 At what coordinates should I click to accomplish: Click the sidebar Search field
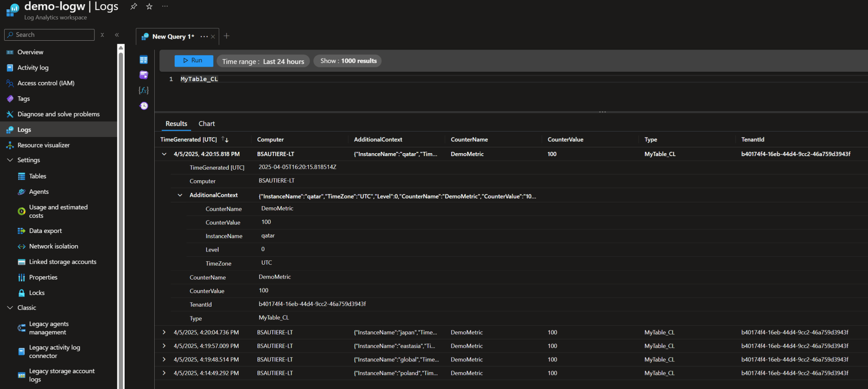tap(49, 35)
